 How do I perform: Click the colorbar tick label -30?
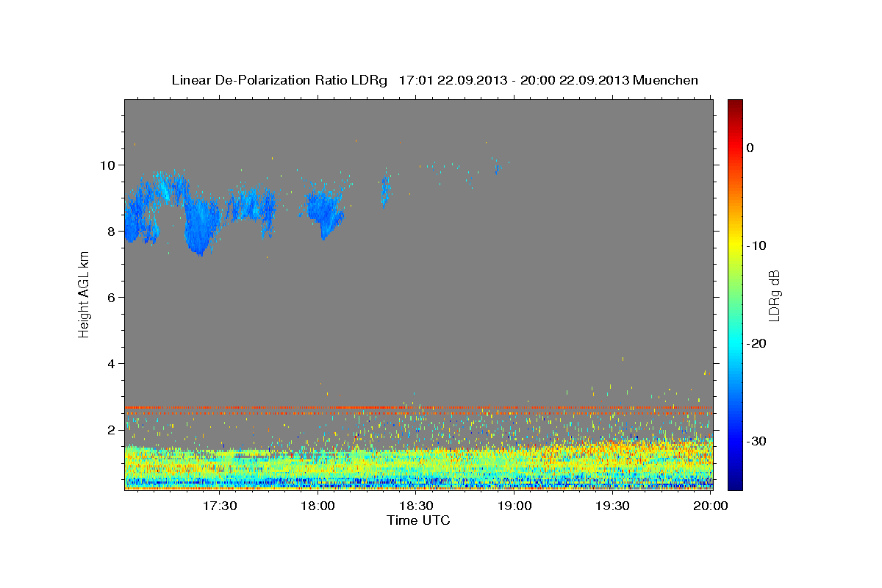(x=756, y=441)
